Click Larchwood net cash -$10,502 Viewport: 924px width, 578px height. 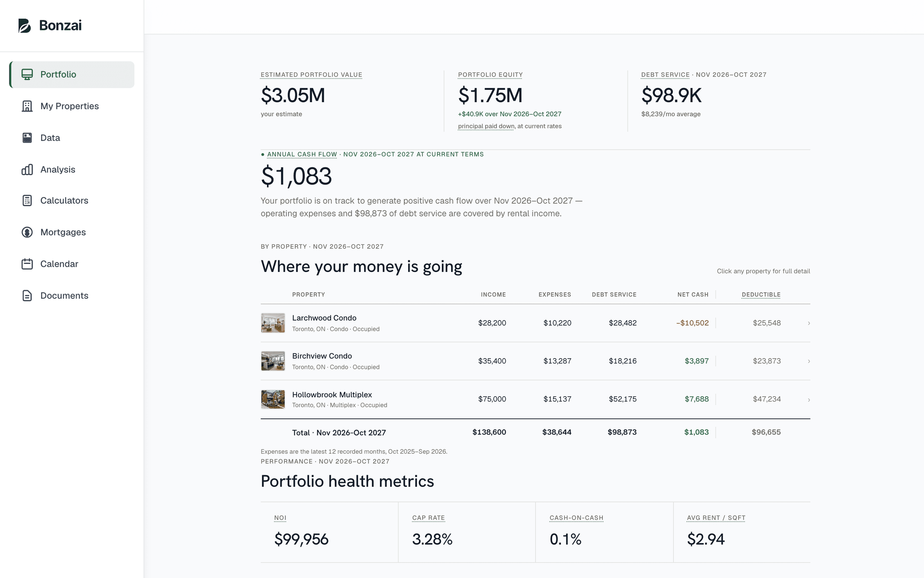pyautogui.click(x=692, y=323)
